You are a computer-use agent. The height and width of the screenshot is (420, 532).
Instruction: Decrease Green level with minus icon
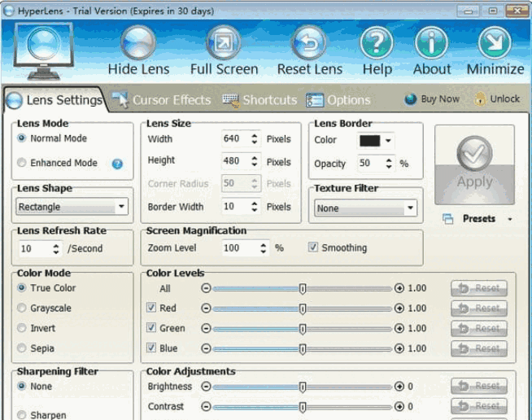click(x=206, y=328)
